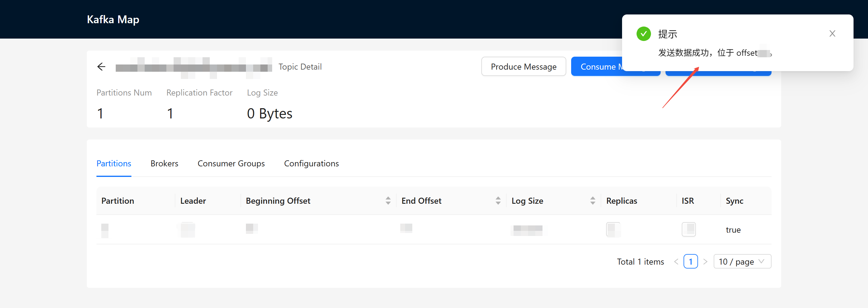Switch to the Partitions tab

pos(114,163)
